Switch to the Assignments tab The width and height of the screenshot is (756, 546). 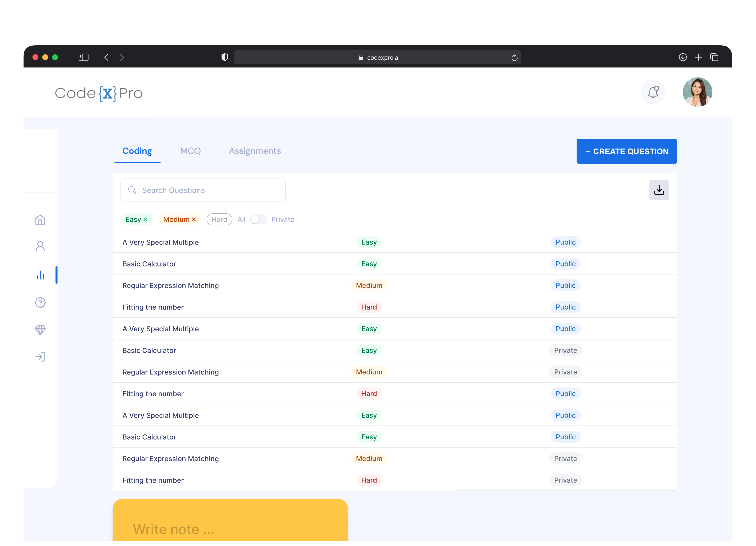[x=255, y=151]
